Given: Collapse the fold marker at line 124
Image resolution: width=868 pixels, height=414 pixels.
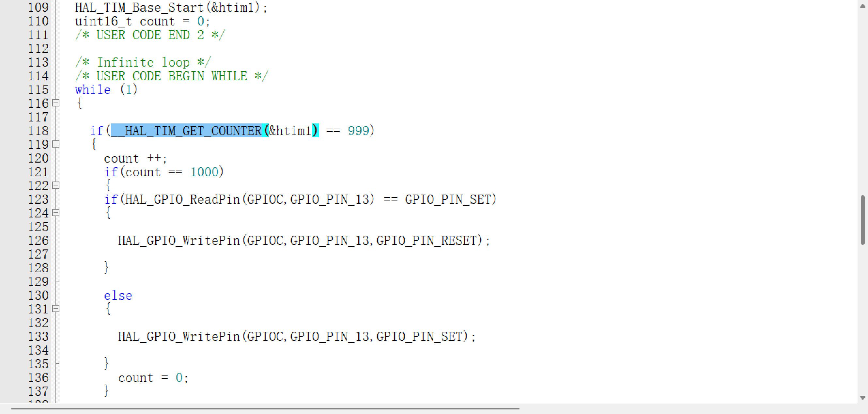Looking at the screenshot, I should pos(56,213).
